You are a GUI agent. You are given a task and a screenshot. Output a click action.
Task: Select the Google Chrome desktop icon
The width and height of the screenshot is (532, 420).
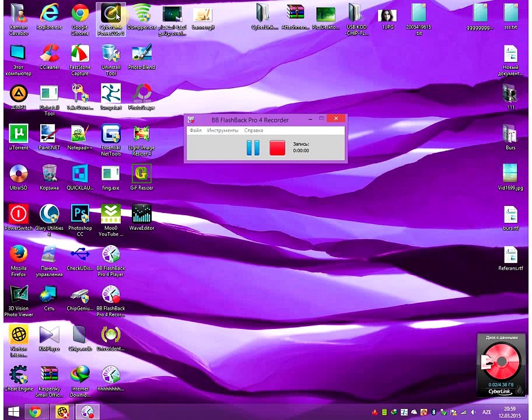(80, 19)
